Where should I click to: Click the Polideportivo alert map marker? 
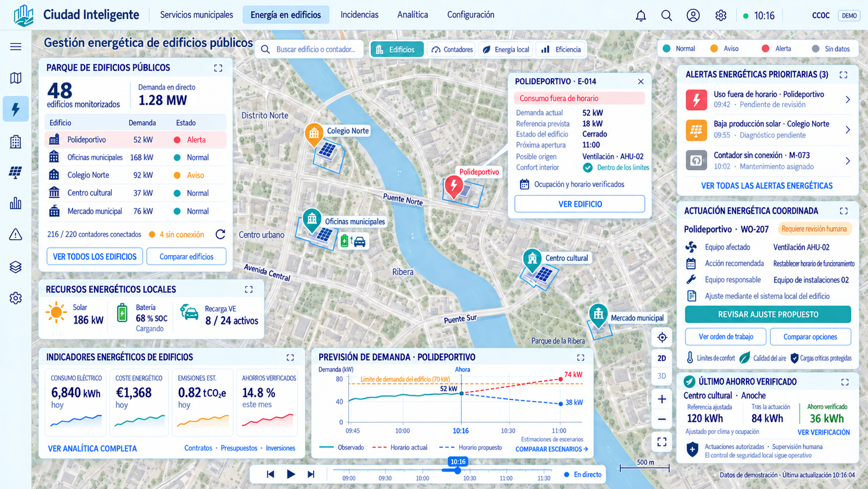454,187
